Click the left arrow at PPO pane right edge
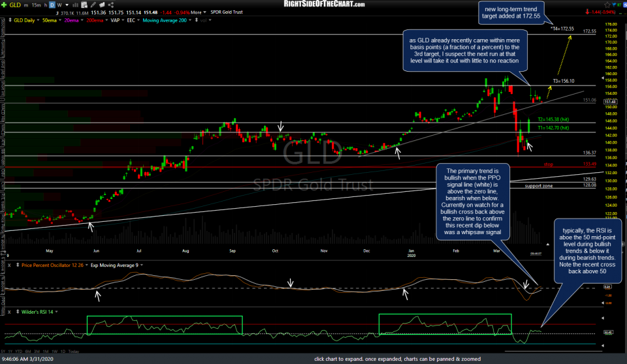This screenshot has height=364, width=627. pos(603,303)
